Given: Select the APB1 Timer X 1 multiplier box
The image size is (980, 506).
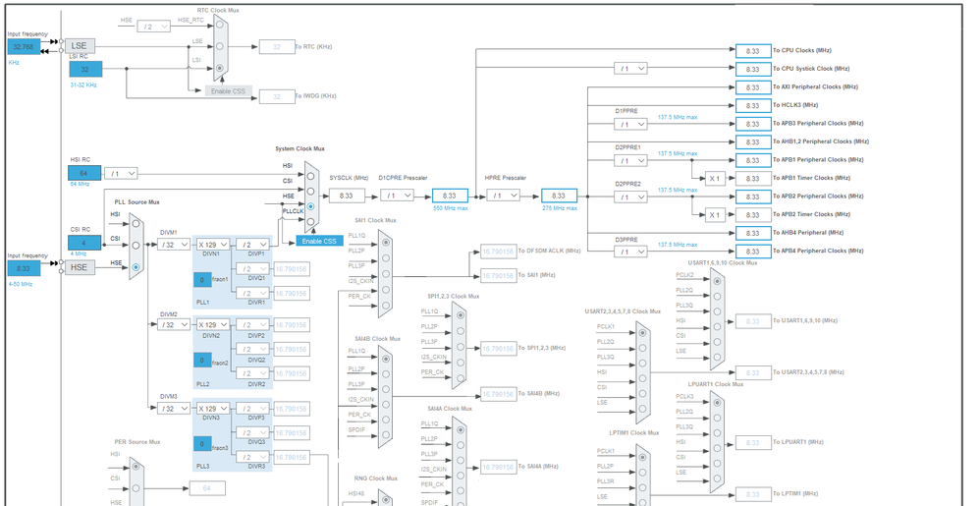Looking at the screenshot, I should pos(715,178).
